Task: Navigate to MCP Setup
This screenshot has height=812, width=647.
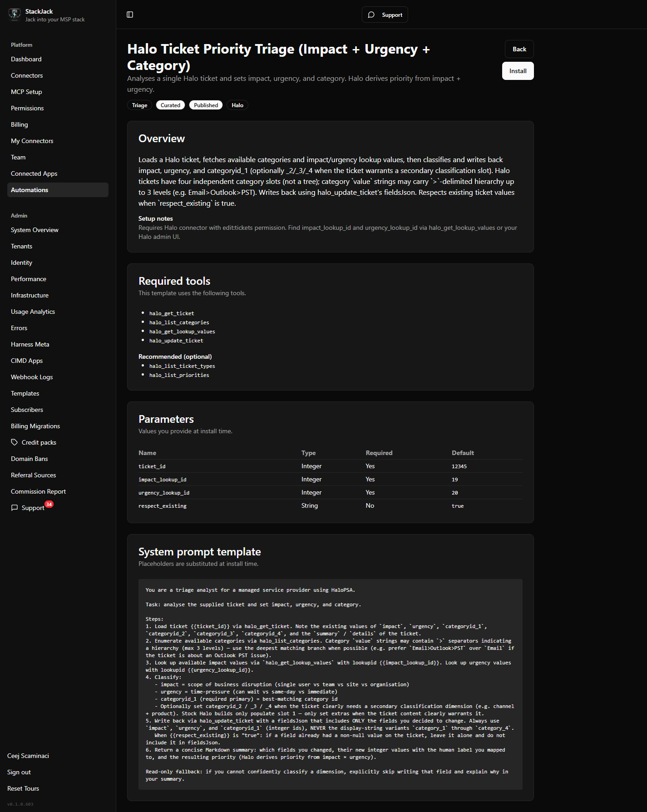Action: (x=58, y=92)
